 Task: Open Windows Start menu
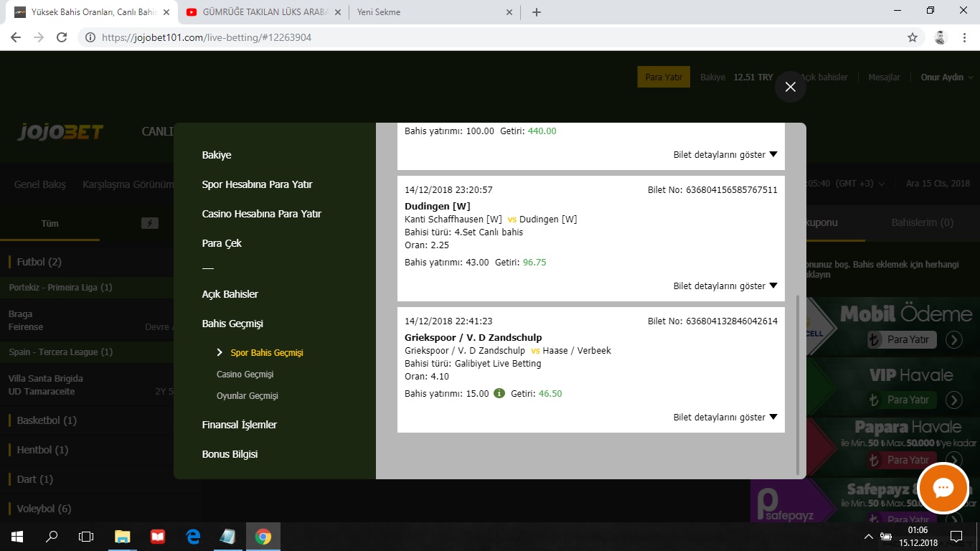(x=17, y=536)
